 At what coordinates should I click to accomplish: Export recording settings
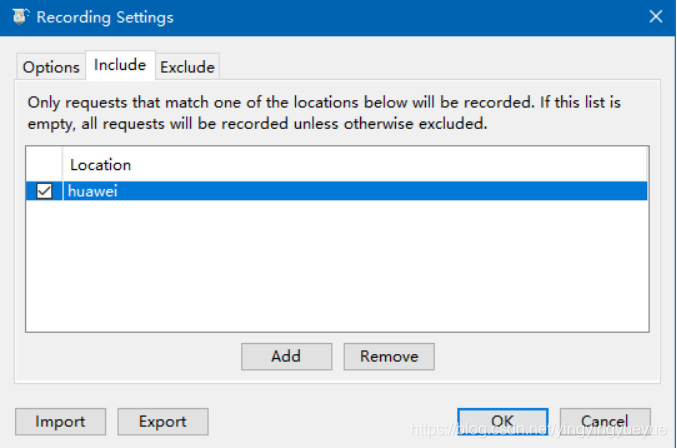[163, 422]
